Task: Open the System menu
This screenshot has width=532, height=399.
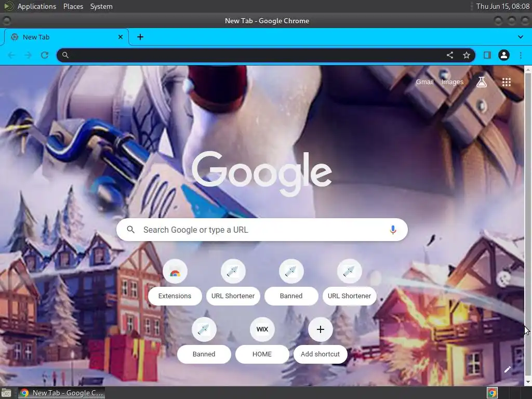Action: point(101,6)
